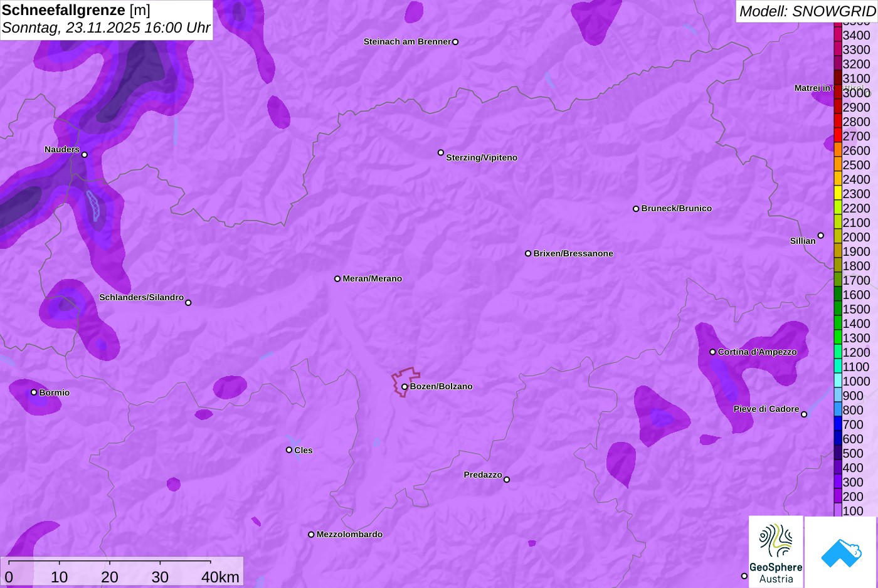Select the 1500 m green legend swatch

point(838,308)
